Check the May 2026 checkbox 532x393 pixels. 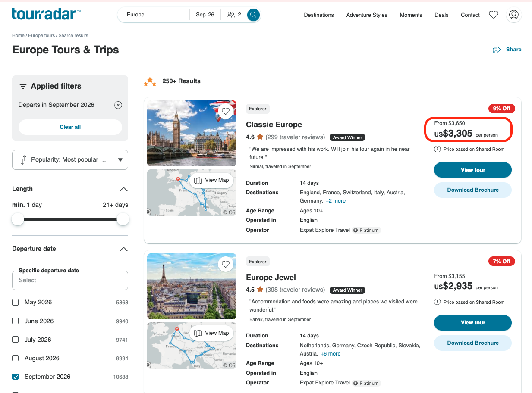coord(16,303)
